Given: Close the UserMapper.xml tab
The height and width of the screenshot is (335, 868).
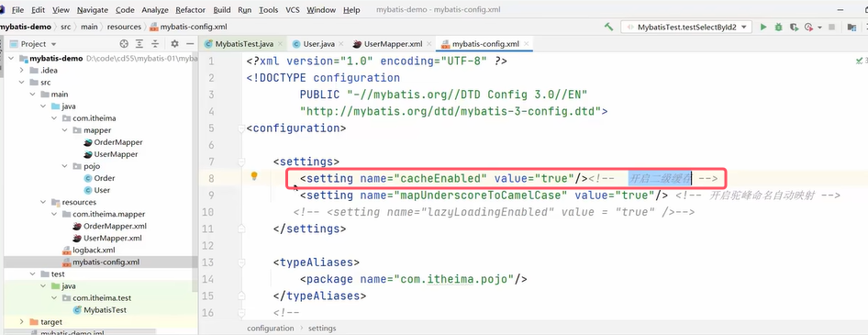Looking at the screenshot, I should click(x=429, y=44).
